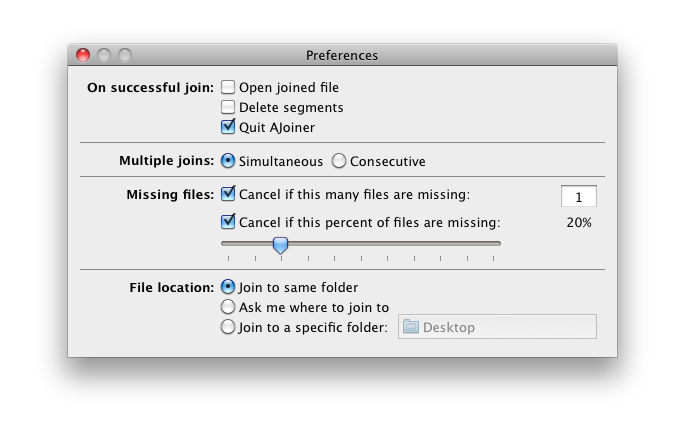Viewport: 690px width, 428px height.
Task: Choose Ask me where to join to
Action: click(x=228, y=307)
